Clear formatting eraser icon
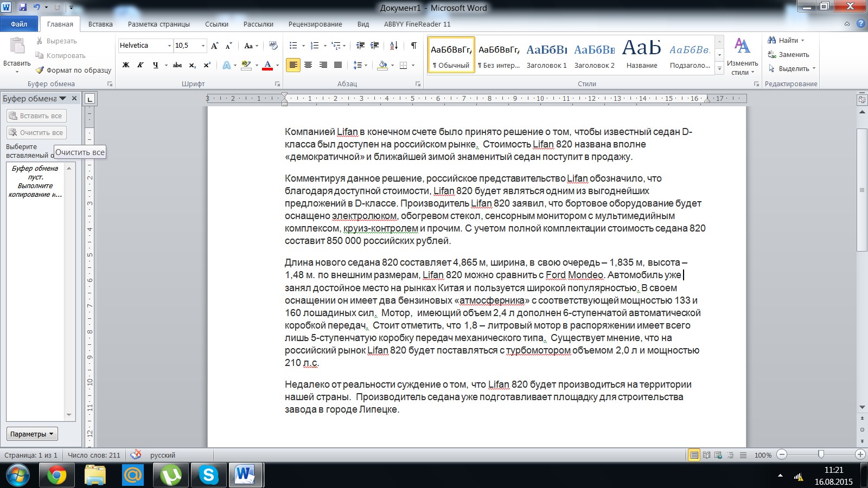Viewport: 868px width, 488px height. 273,46
